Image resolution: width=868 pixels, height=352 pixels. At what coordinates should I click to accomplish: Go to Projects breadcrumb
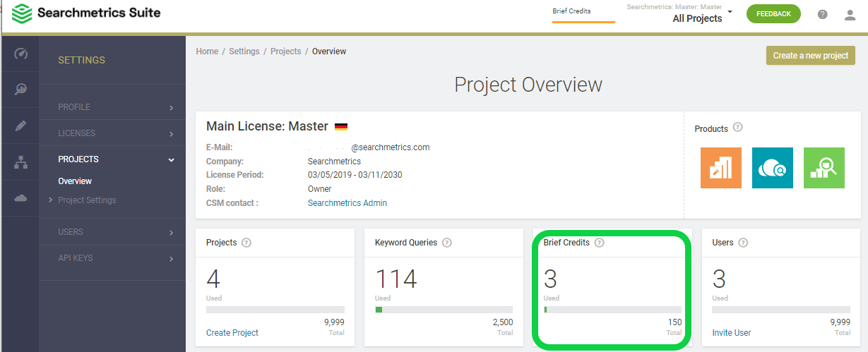[286, 51]
